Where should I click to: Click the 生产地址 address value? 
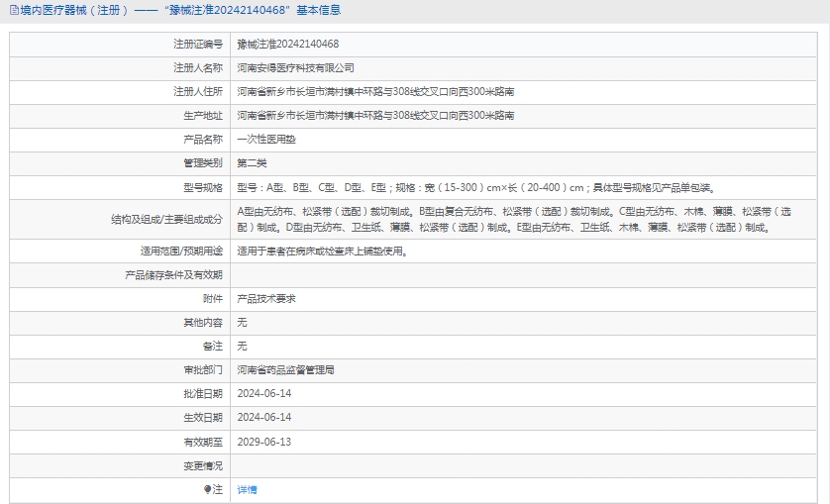coord(374,116)
